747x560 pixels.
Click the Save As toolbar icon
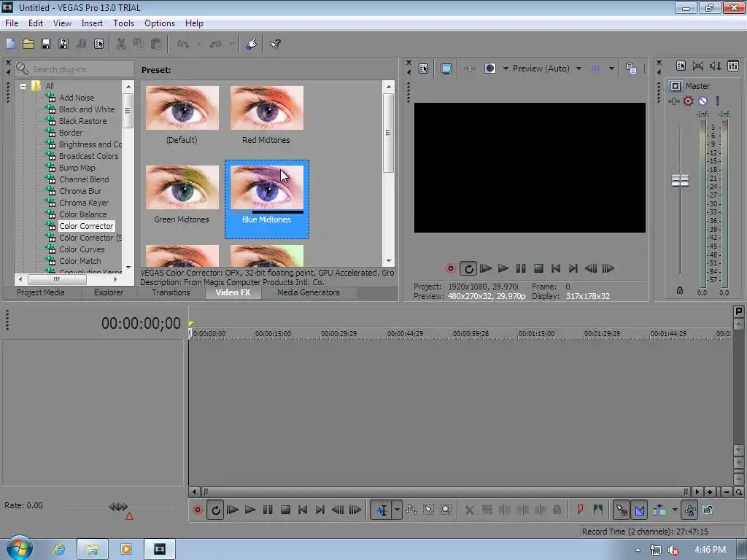pos(63,44)
